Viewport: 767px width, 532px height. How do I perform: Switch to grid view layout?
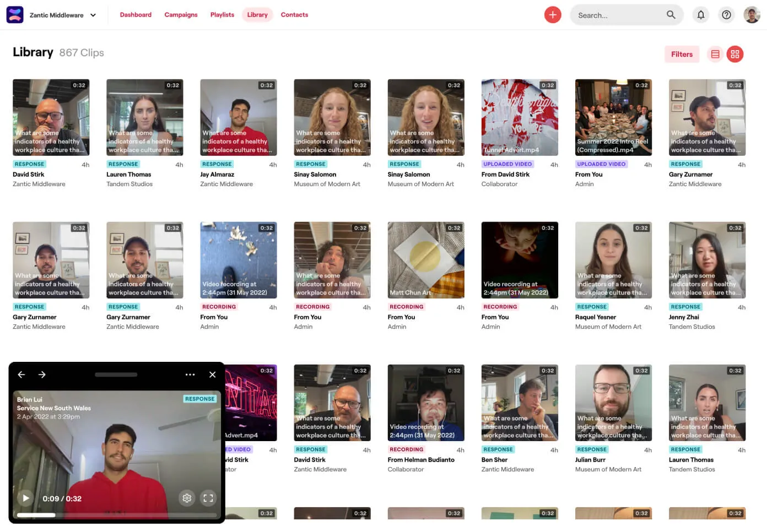(735, 54)
